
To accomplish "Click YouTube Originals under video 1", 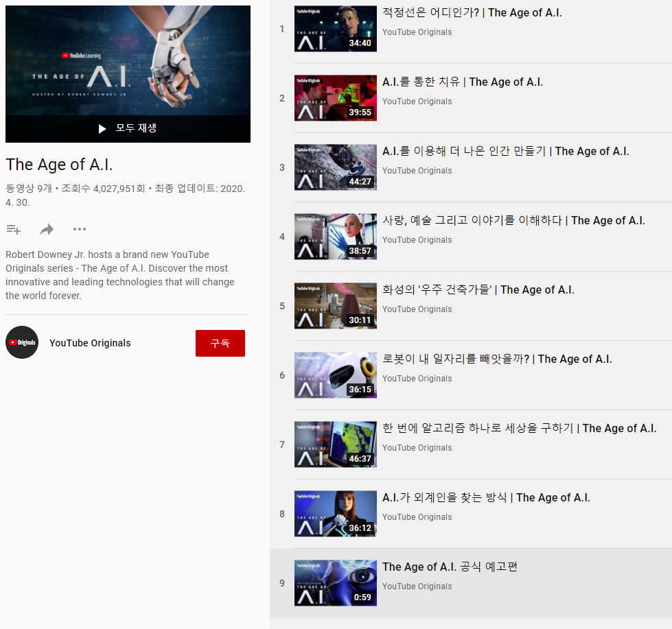I will coord(417,32).
